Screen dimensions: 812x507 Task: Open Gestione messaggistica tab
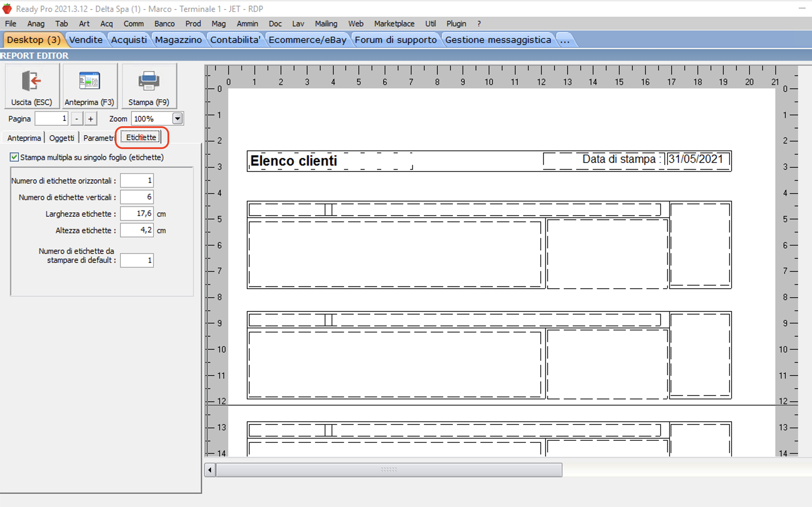pyautogui.click(x=498, y=40)
